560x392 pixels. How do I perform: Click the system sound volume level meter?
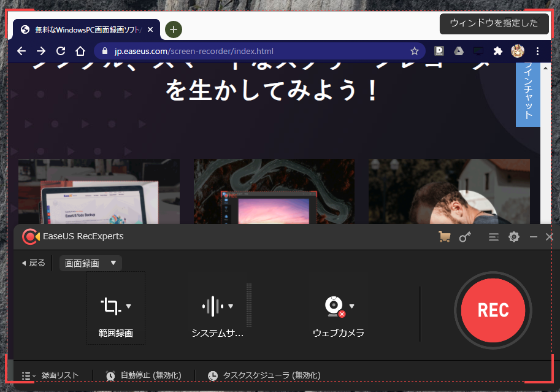tap(249, 305)
